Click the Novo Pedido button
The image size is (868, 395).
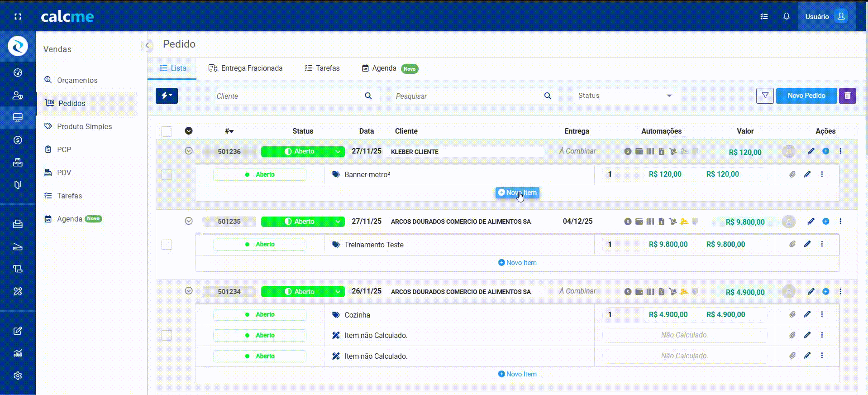pos(806,96)
